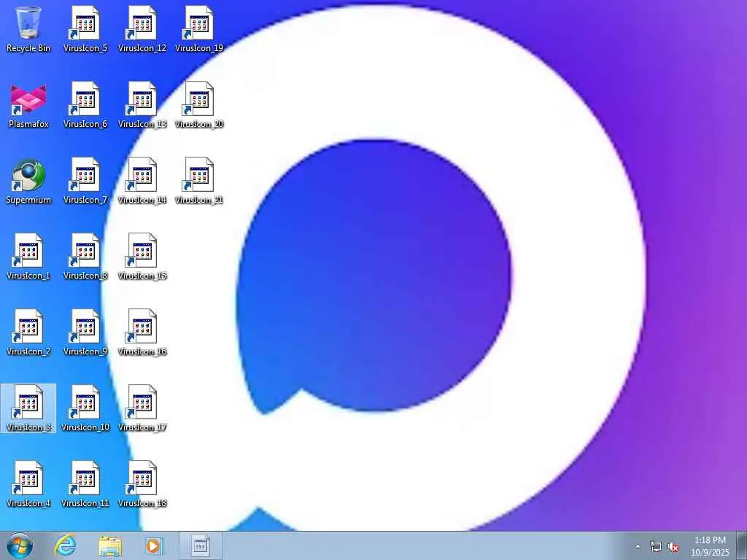This screenshot has height=560, width=747.
Task: Select the VirusIcon_20 shortcut
Action: (199, 106)
